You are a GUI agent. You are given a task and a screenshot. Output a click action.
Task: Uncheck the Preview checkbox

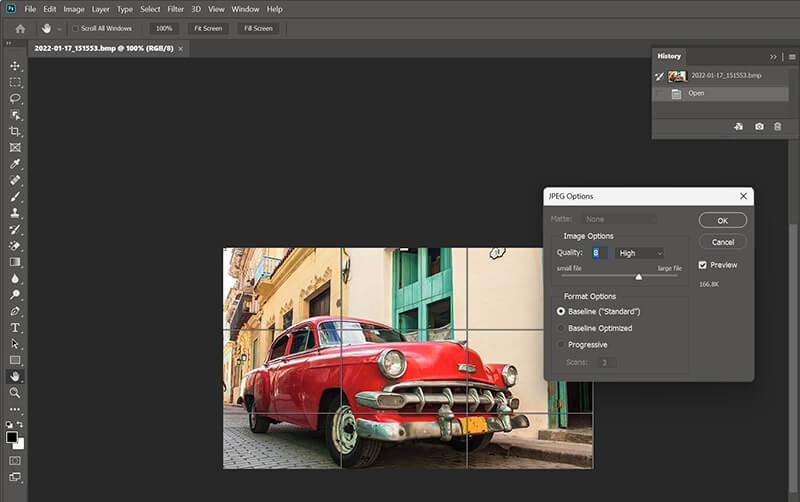[x=703, y=265]
